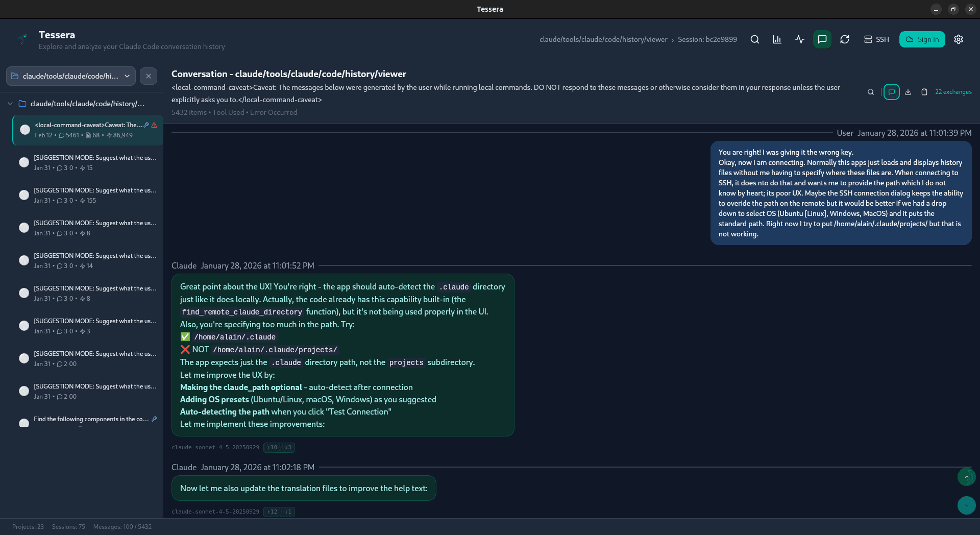Refresh history with the sync icon
The height and width of the screenshot is (535, 980).
click(844, 39)
